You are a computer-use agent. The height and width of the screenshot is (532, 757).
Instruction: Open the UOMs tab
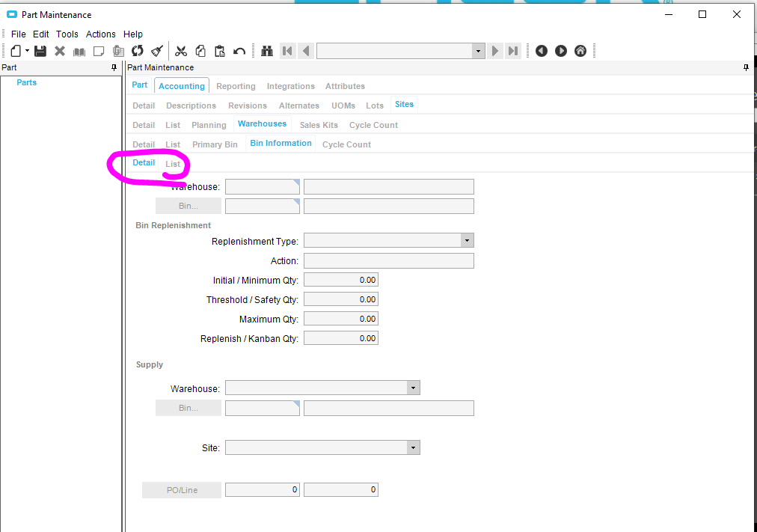tap(343, 106)
